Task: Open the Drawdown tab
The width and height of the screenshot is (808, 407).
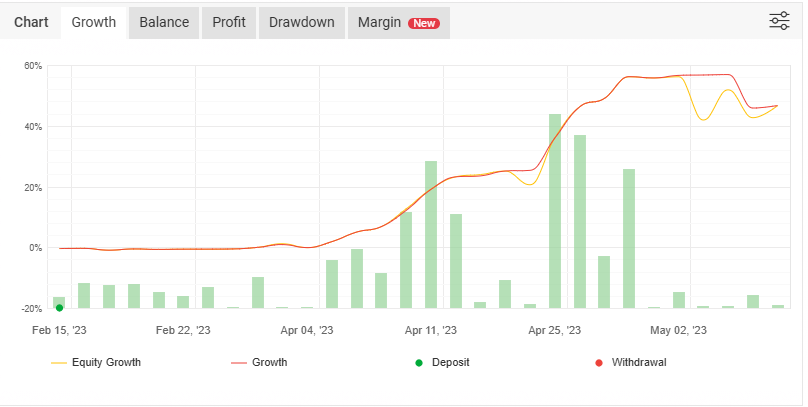Action: tap(302, 22)
